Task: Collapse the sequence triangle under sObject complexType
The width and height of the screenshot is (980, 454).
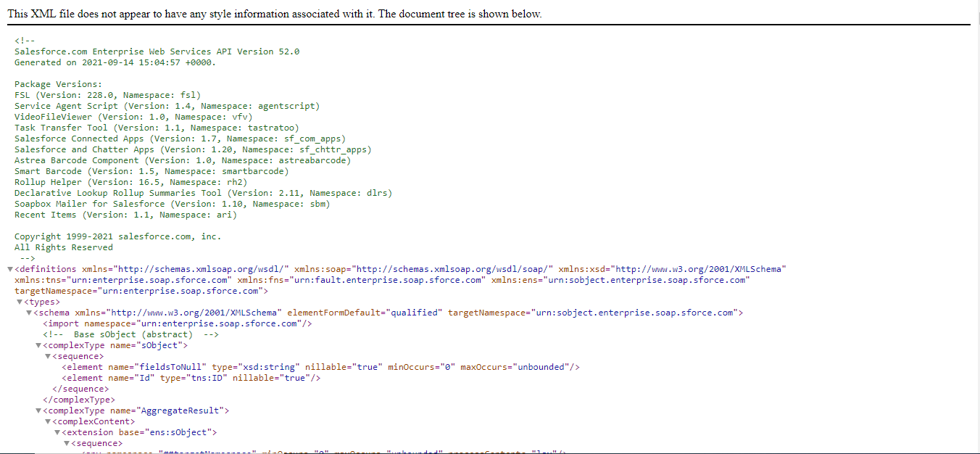Action: point(48,356)
